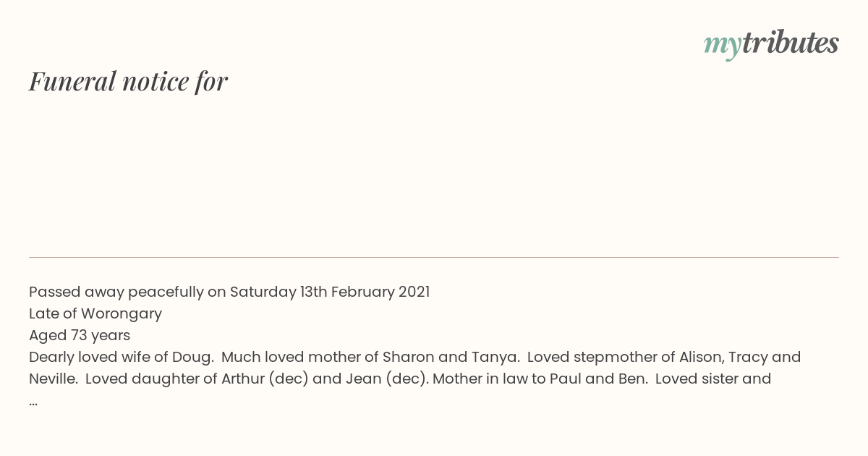Click the "Aged 73 years" line

[80, 335]
